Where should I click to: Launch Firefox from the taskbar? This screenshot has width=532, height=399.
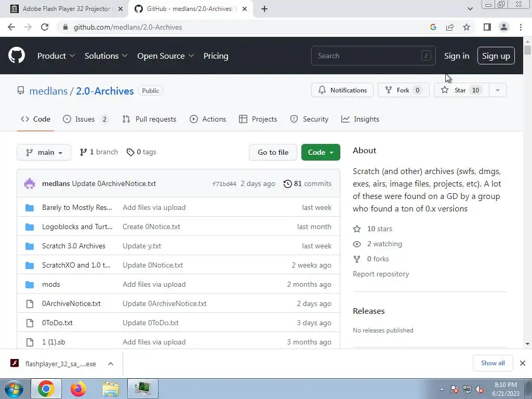tap(78, 389)
